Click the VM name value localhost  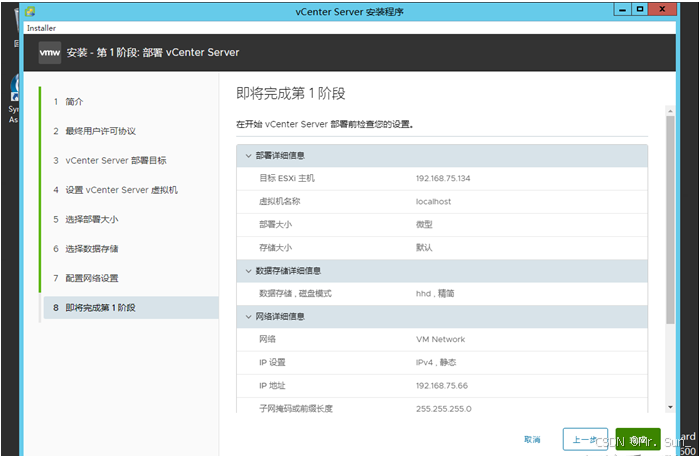[x=433, y=201]
